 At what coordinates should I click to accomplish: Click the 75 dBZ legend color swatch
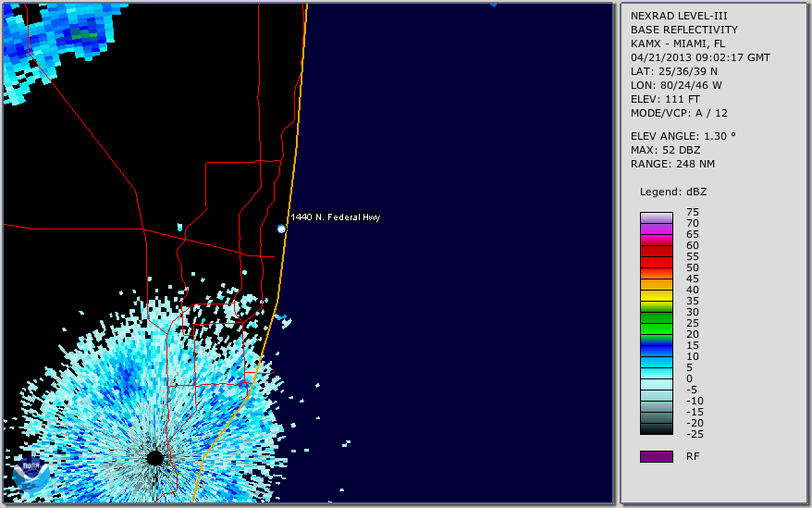pyautogui.click(x=656, y=217)
